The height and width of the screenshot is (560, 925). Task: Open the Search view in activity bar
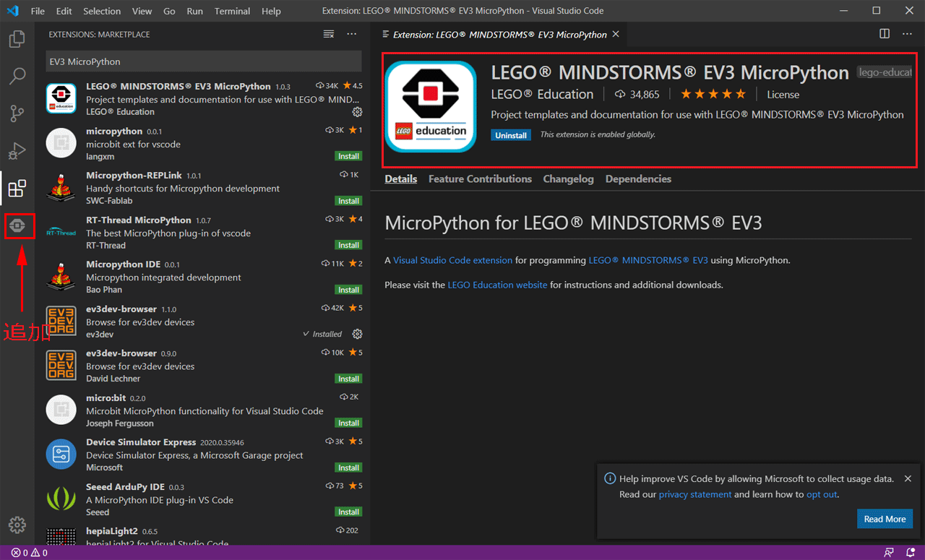tap(17, 76)
